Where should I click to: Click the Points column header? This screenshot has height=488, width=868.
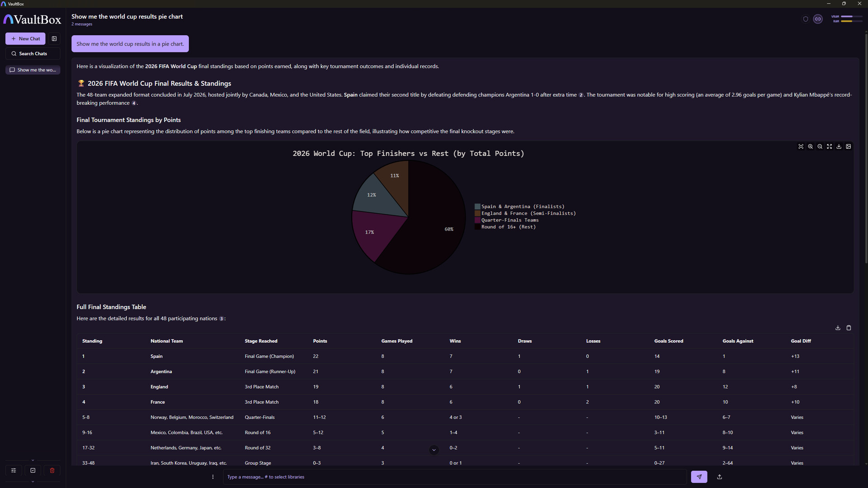[x=320, y=341]
